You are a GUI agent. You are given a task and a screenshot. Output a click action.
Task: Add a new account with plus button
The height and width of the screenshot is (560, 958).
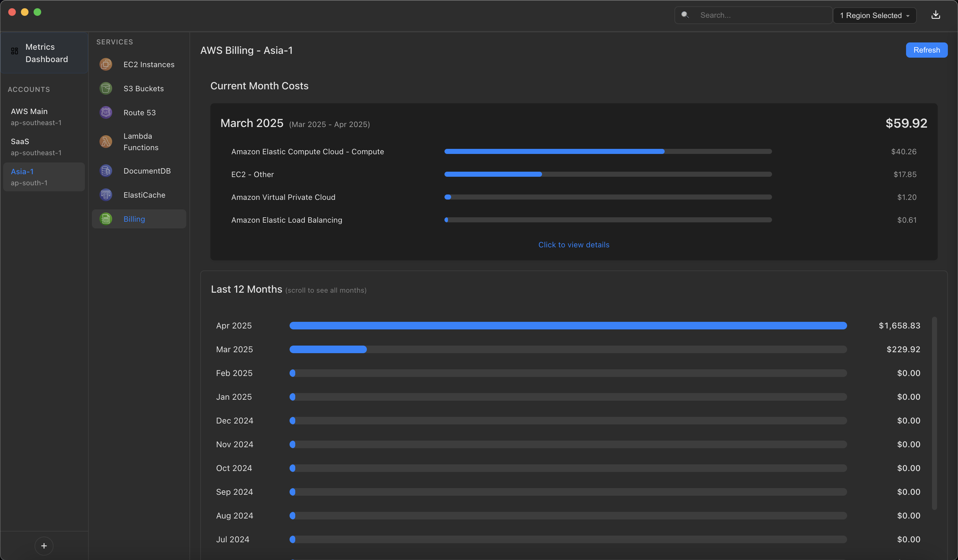(x=44, y=546)
